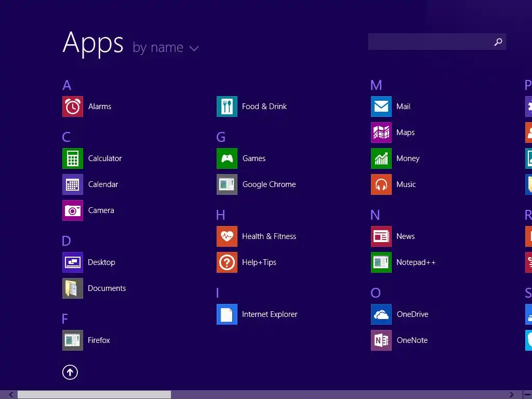The width and height of the screenshot is (532, 399).
Task: Select the letter C group header
Action: (x=66, y=137)
